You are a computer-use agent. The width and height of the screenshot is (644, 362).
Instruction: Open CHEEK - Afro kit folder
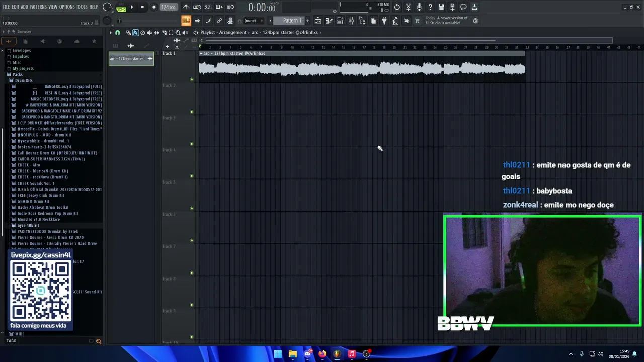[x=29, y=165]
